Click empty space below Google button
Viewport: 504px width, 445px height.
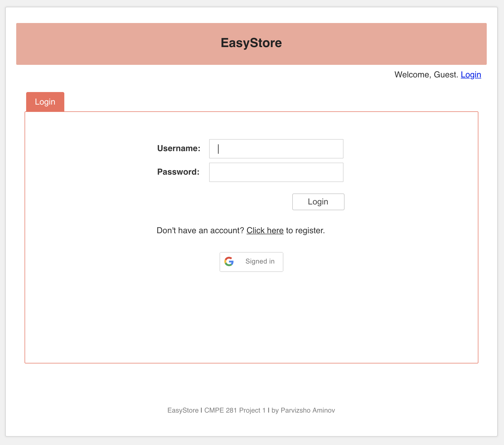pos(251,314)
